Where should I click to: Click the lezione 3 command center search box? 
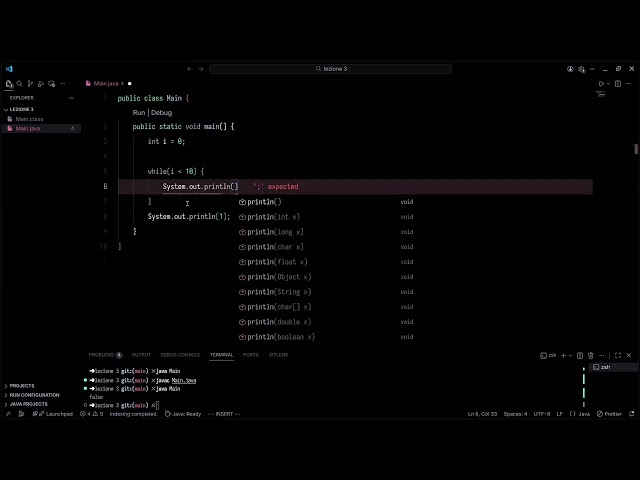click(x=331, y=69)
